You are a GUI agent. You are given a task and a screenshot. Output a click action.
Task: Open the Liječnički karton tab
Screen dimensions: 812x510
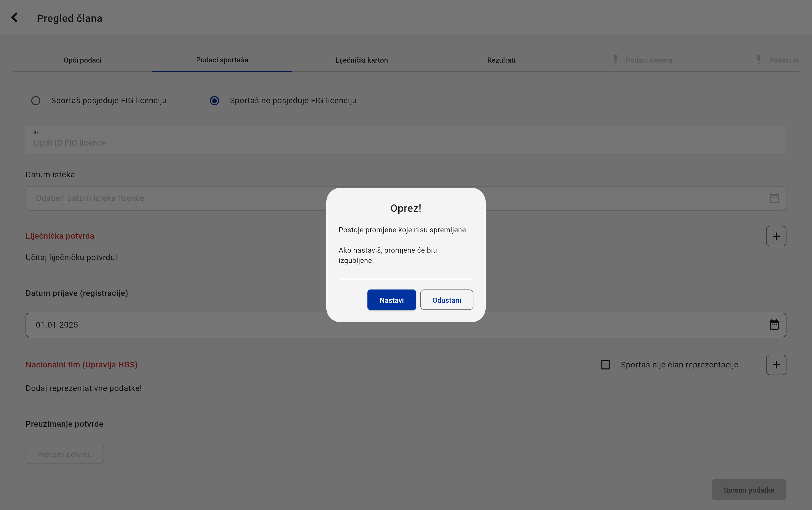coord(361,60)
